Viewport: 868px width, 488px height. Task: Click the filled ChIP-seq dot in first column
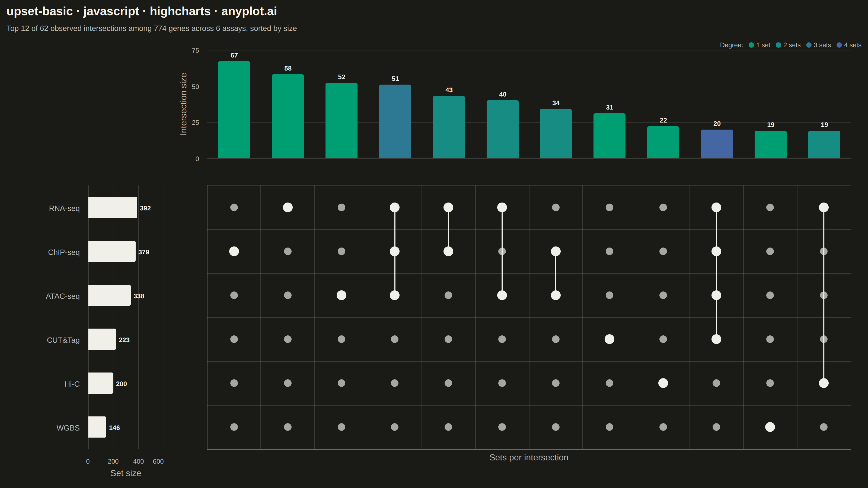[234, 251]
